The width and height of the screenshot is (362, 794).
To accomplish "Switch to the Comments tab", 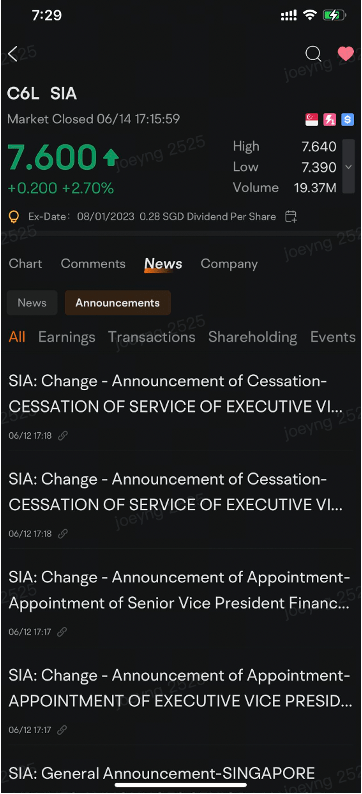I will point(93,264).
